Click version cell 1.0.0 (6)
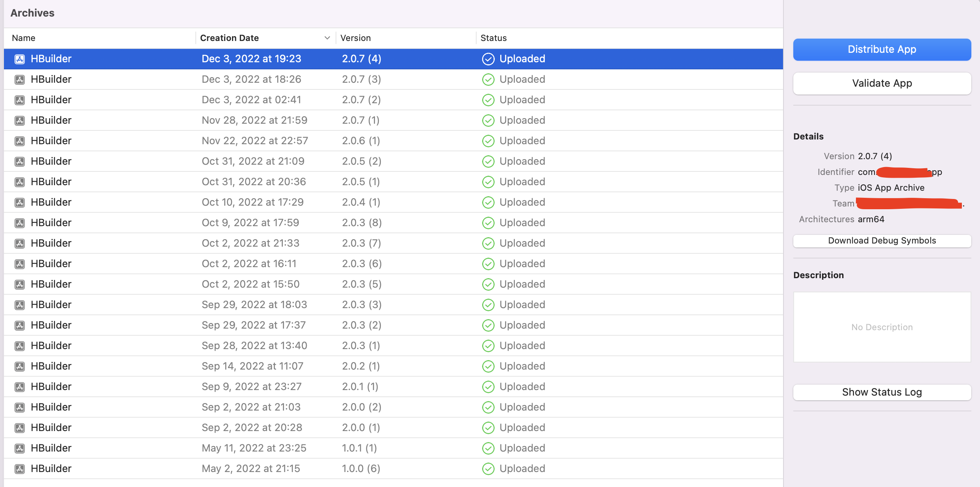This screenshot has height=487, width=980. coord(361,468)
